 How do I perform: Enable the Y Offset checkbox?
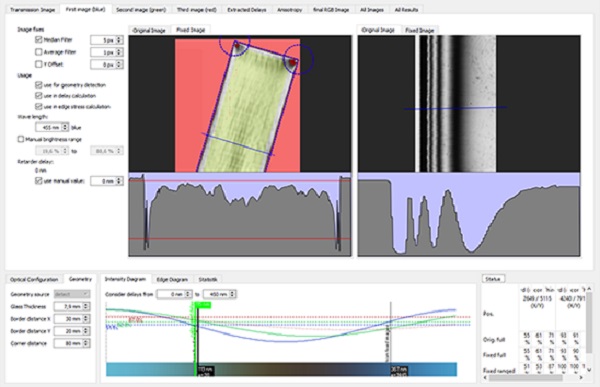coord(38,64)
